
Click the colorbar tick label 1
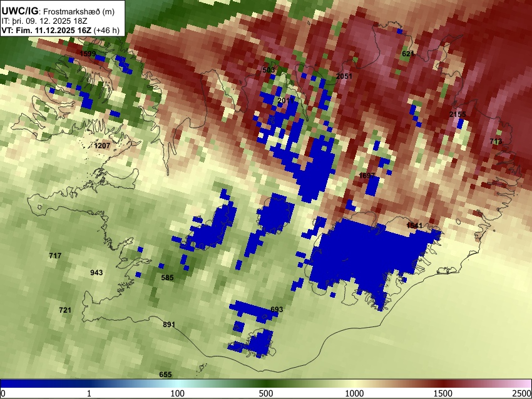click(89, 393)
